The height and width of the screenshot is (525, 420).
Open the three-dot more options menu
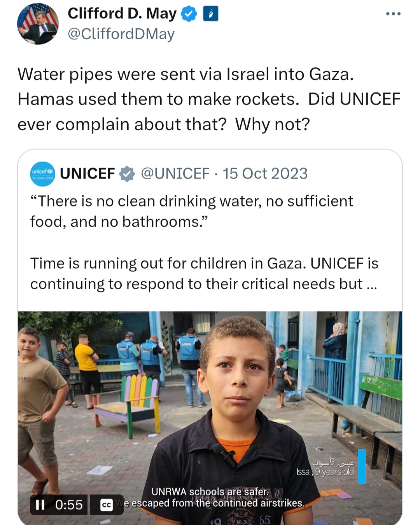pos(393,14)
